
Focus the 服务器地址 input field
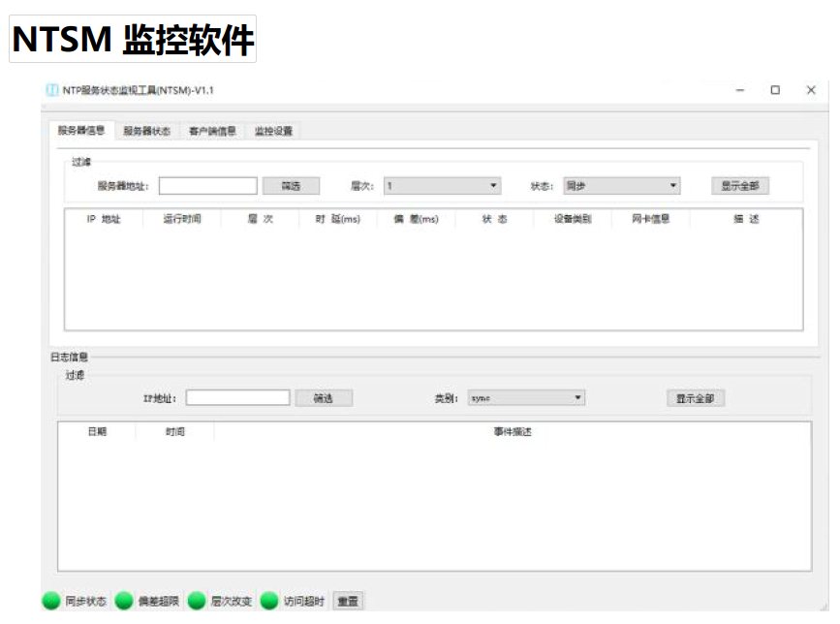click(208, 186)
